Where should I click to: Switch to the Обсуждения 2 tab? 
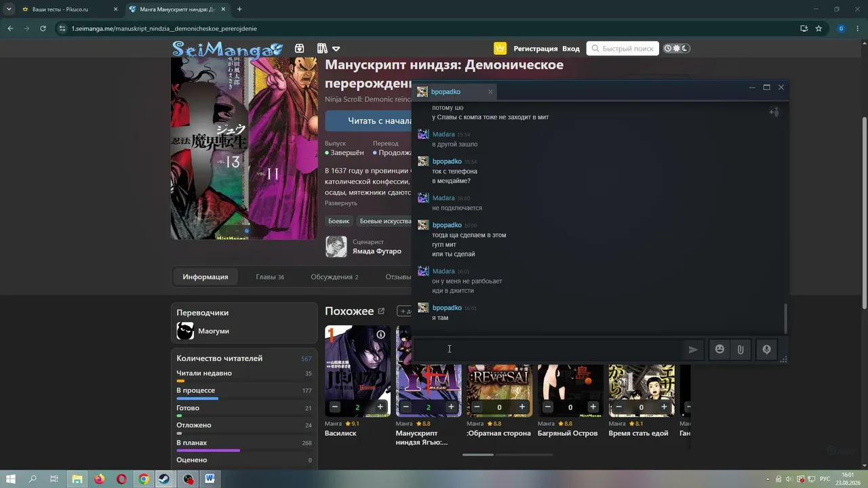[x=334, y=277]
